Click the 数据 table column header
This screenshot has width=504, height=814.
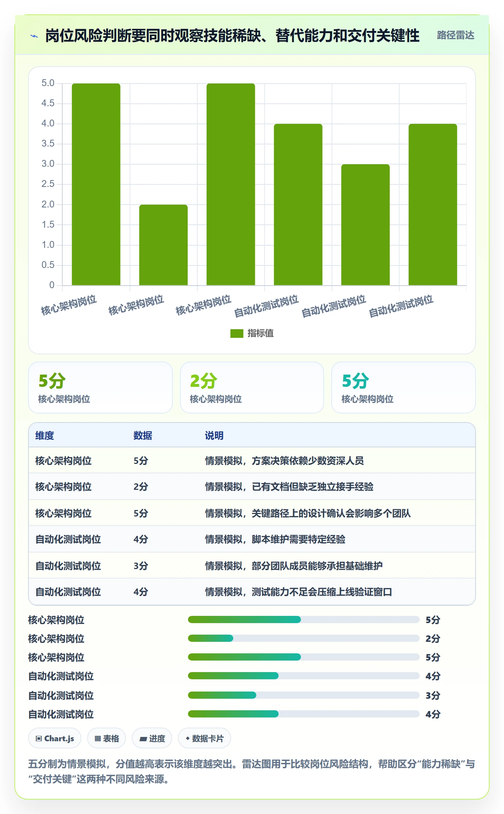[x=143, y=435]
